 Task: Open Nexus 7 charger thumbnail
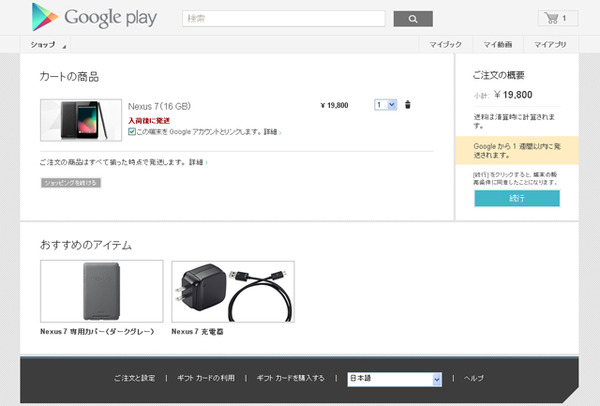pos(233,292)
